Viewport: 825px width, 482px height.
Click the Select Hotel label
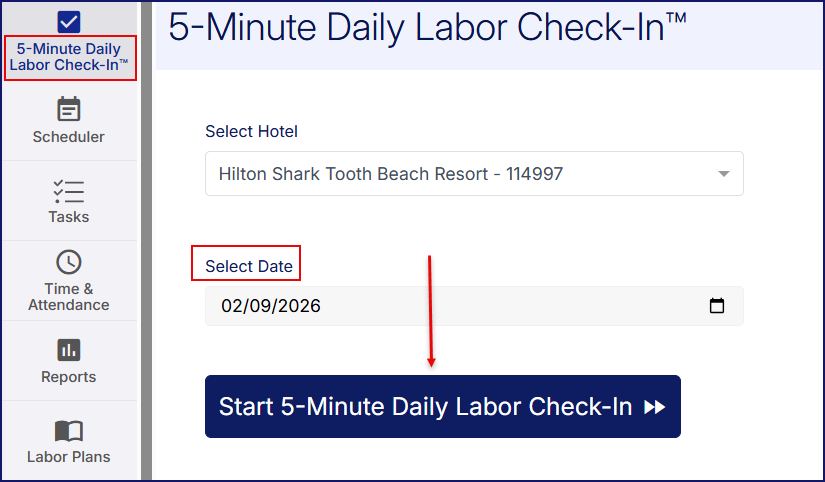point(251,131)
